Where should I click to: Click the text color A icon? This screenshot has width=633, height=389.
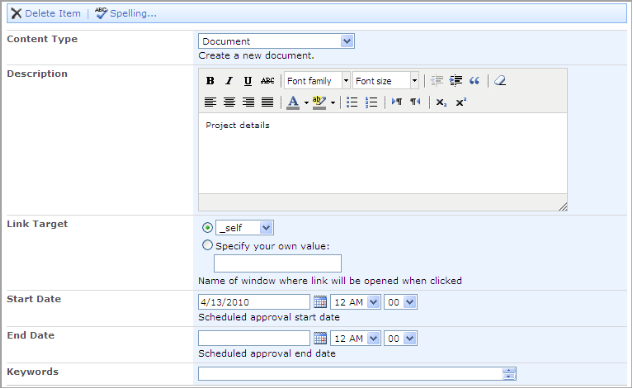[293, 102]
